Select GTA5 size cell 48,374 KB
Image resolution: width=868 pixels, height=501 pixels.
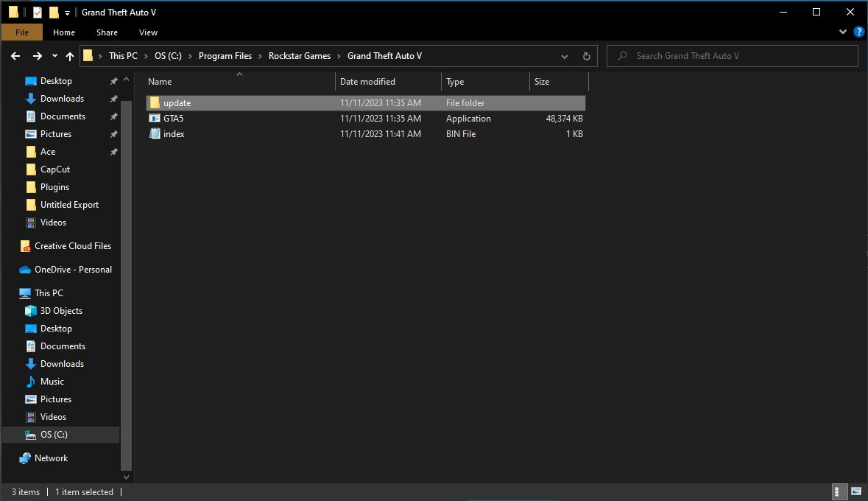pyautogui.click(x=564, y=119)
